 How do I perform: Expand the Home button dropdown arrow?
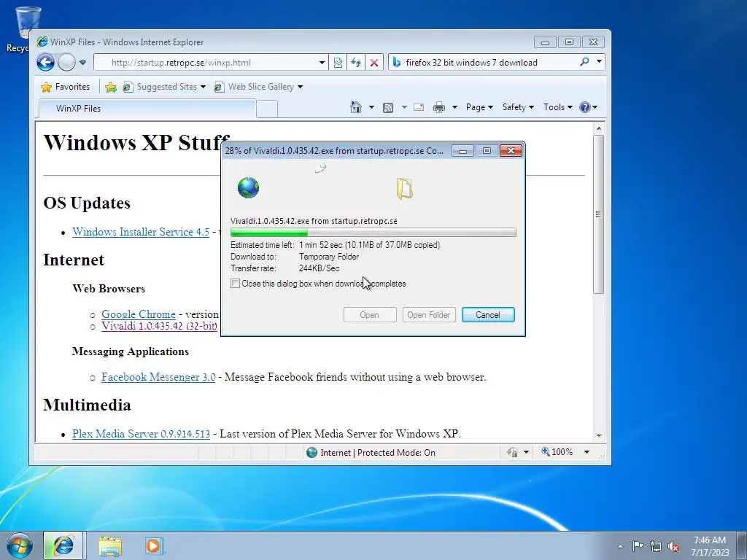pos(371,107)
